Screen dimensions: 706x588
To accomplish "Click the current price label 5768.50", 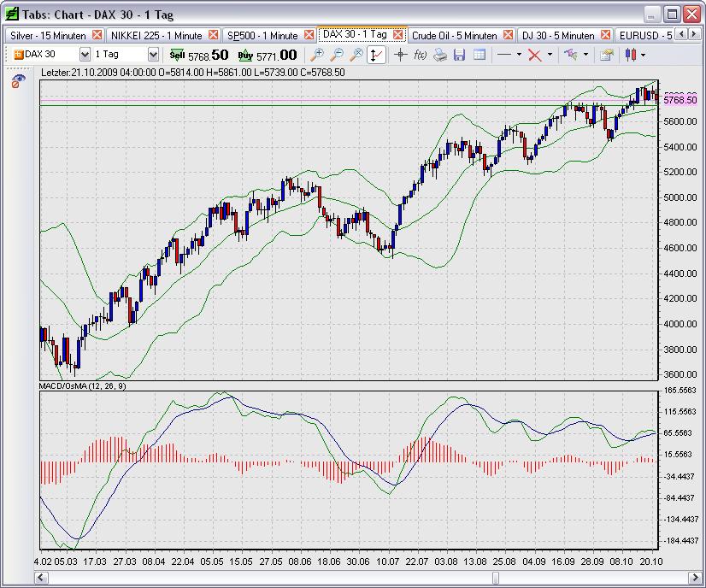I will [x=680, y=99].
